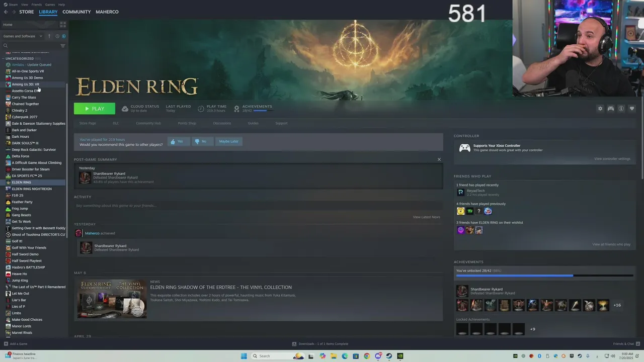Open the Points Shop link
This screenshot has height=362, width=644.
click(x=187, y=123)
